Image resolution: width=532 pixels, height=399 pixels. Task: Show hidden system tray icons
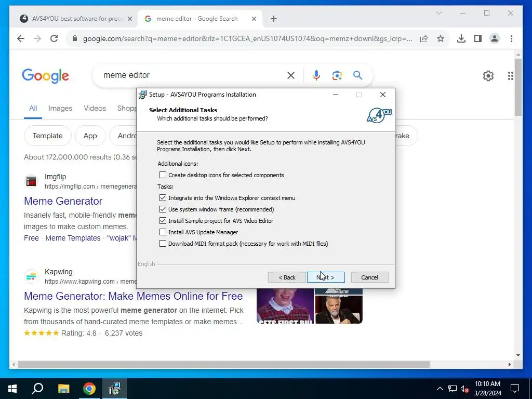pyautogui.click(x=440, y=389)
